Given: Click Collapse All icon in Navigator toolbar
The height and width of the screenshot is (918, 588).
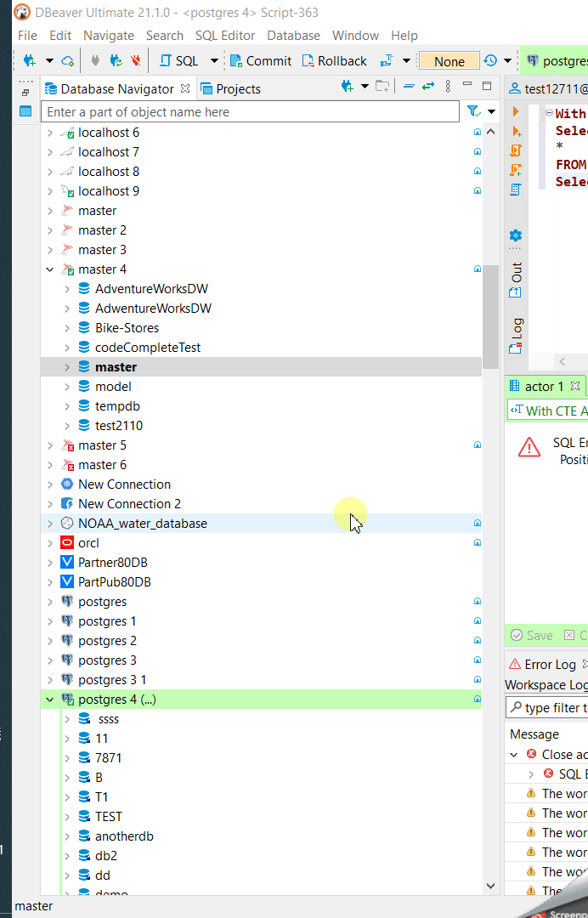Looking at the screenshot, I should pos(409,87).
